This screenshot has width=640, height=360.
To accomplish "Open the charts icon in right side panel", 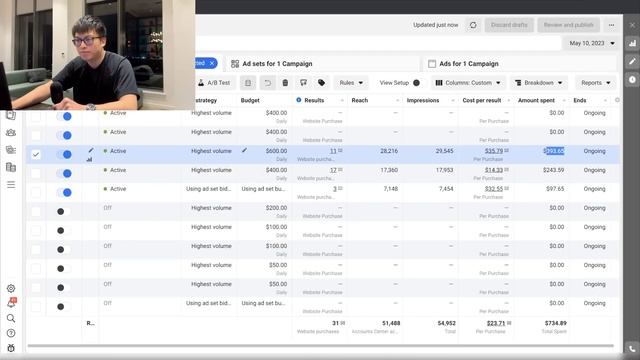I will tap(632, 43).
